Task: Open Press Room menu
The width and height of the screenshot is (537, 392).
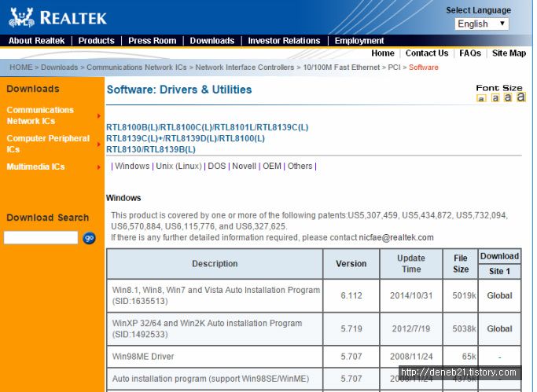Action: tap(152, 41)
